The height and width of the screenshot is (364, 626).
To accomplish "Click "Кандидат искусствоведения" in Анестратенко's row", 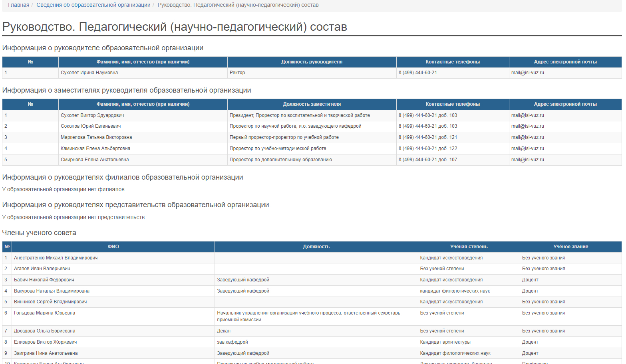I will 451,258.
